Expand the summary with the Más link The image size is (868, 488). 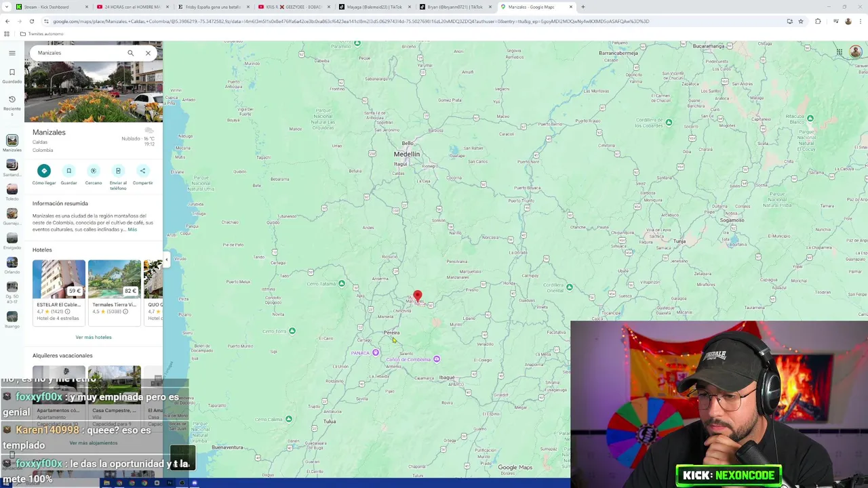(132, 230)
